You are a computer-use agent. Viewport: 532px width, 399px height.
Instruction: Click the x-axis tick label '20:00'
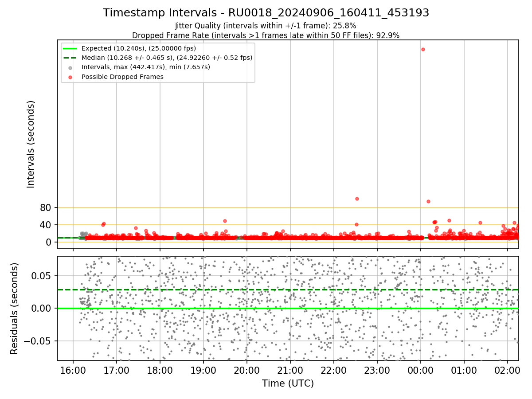[247, 369]
